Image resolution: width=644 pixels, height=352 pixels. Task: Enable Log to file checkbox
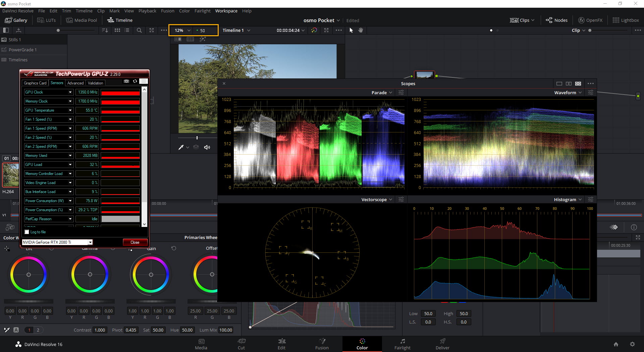click(27, 232)
